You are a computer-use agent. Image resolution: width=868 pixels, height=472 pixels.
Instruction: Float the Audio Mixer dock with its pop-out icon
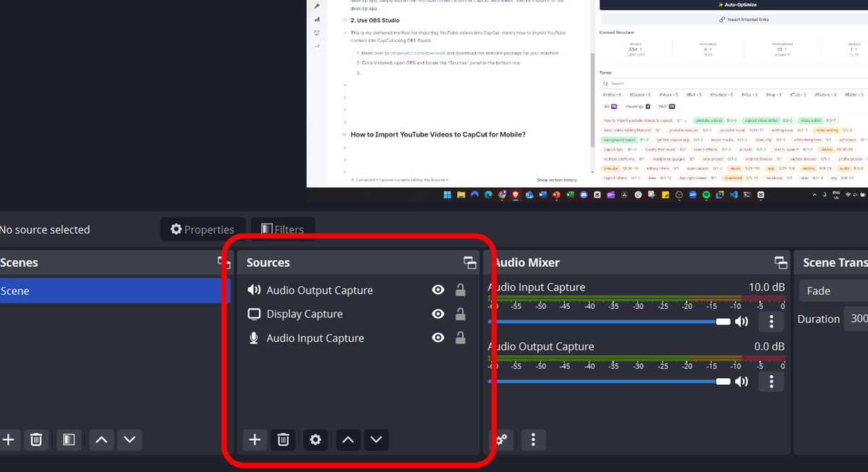click(780, 262)
